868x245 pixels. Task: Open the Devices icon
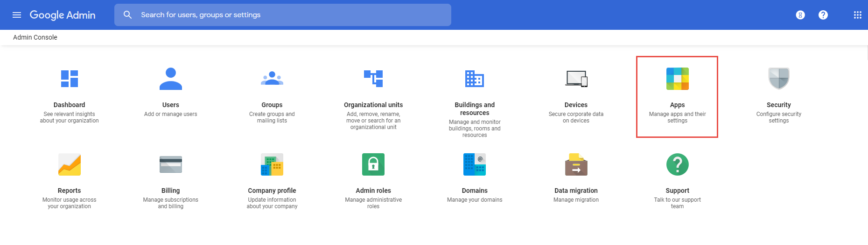point(576,79)
